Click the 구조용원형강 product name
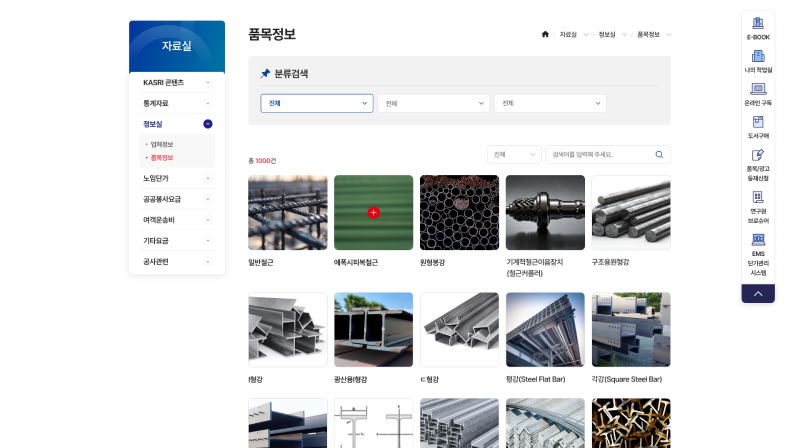The image size is (800, 448). (611, 262)
